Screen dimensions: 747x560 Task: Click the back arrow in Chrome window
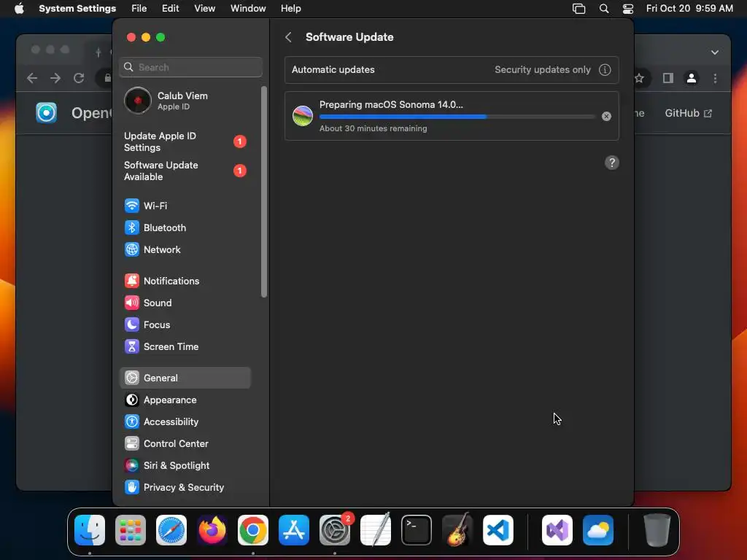coord(32,78)
